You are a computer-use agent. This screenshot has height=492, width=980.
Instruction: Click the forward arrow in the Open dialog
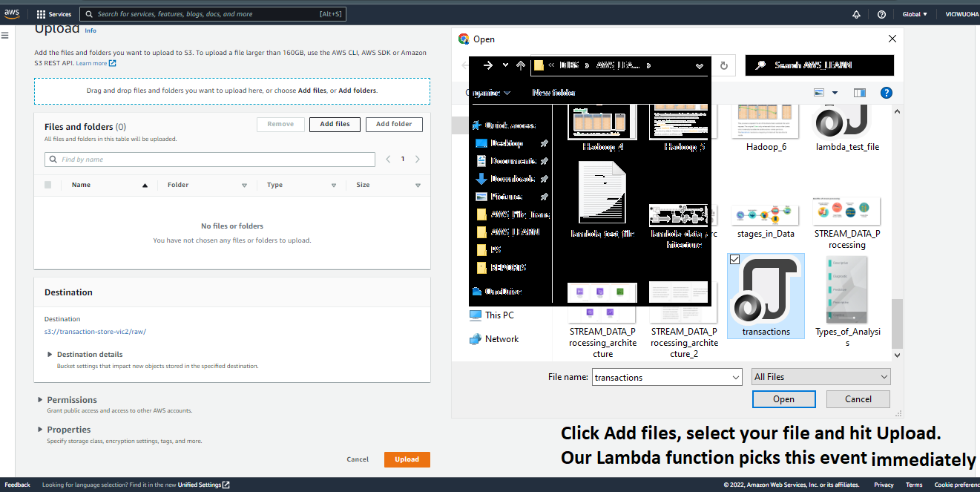tap(487, 65)
